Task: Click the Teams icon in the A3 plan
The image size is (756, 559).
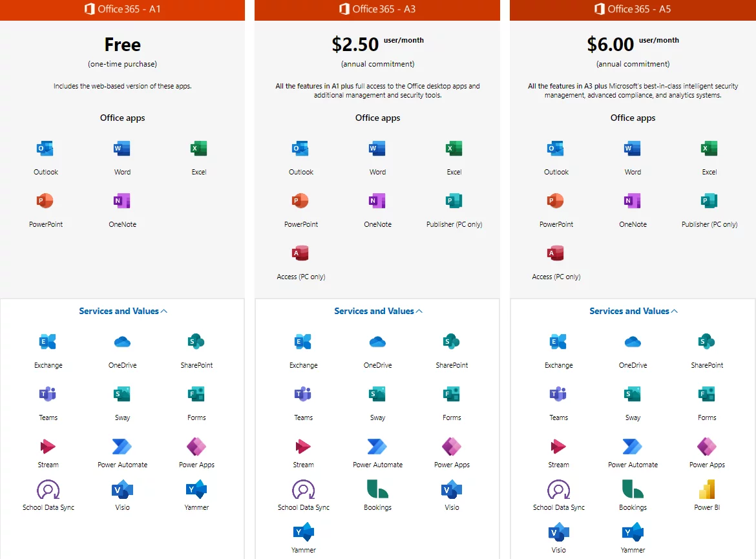Action: point(303,394)
